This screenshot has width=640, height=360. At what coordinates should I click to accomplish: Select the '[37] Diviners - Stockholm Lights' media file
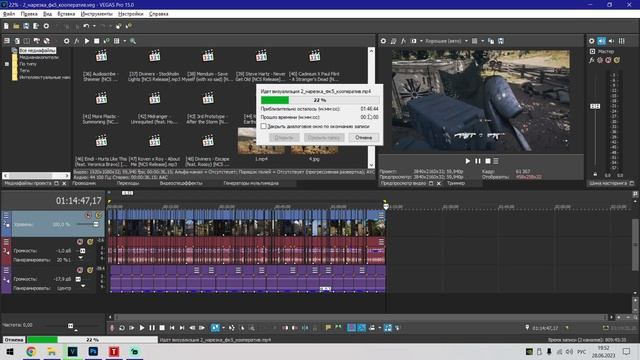[154, 65]
